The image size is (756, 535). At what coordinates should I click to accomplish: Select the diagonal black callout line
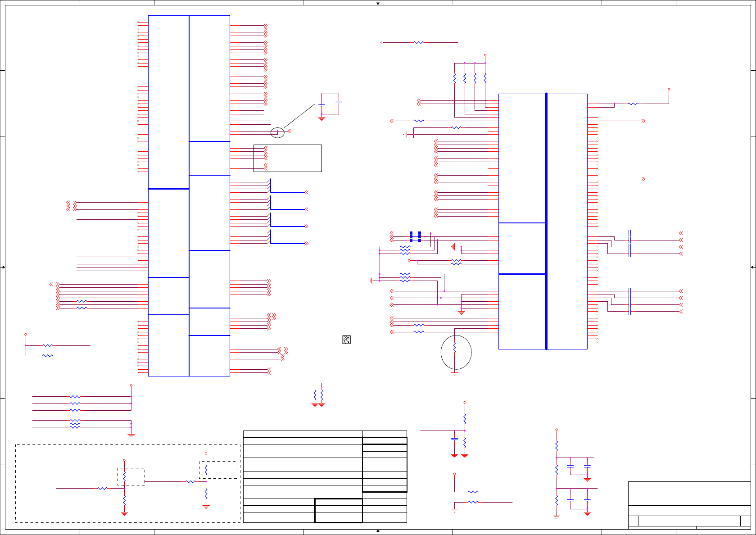[299, 115]
